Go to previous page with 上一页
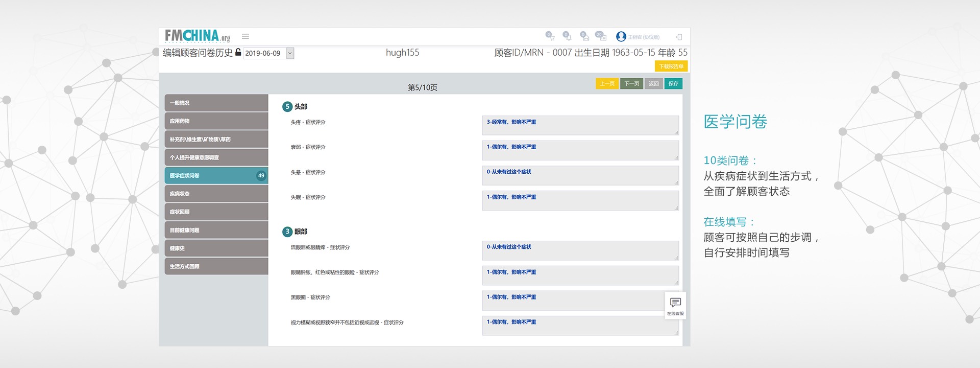 click(607, 84)
